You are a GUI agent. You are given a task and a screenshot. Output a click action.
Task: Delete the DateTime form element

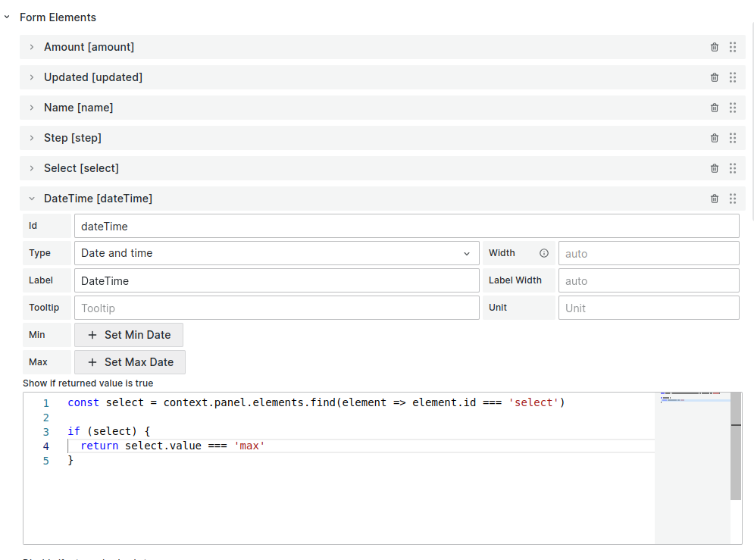pos(714,198)
